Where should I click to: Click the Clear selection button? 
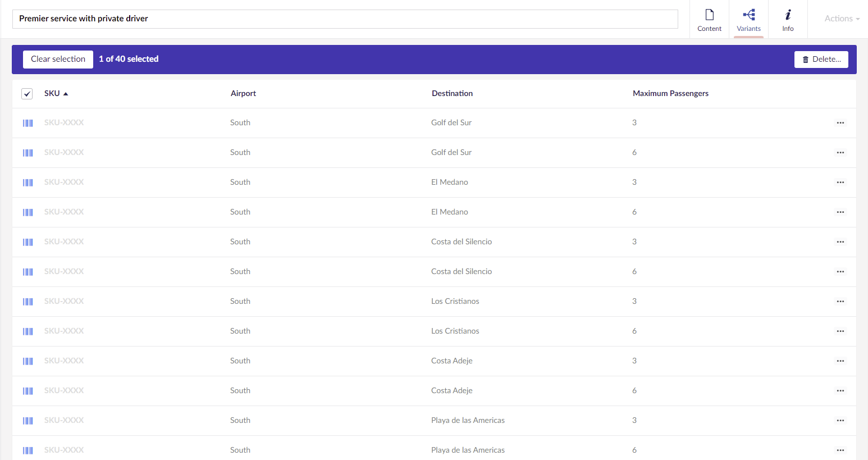[x=58, y=59]
